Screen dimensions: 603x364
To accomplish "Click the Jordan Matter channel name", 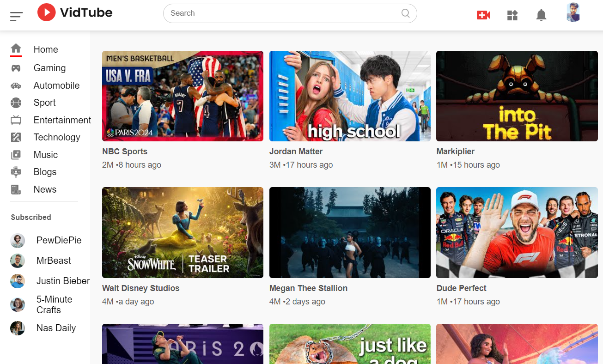I will coord(296,152).
